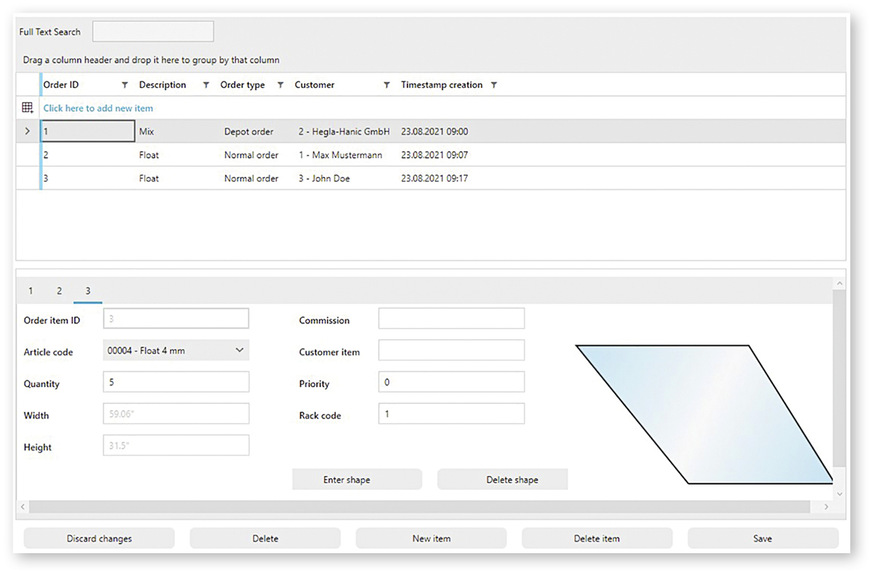Click the horizontal scrollbar thumb
Viewport: 872px width, 575px height.
[x=419, y=507]
